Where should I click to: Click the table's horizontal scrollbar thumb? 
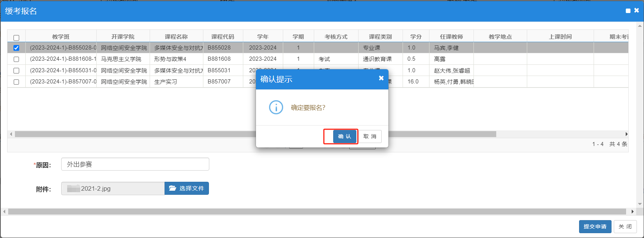[x=256, y=134]
